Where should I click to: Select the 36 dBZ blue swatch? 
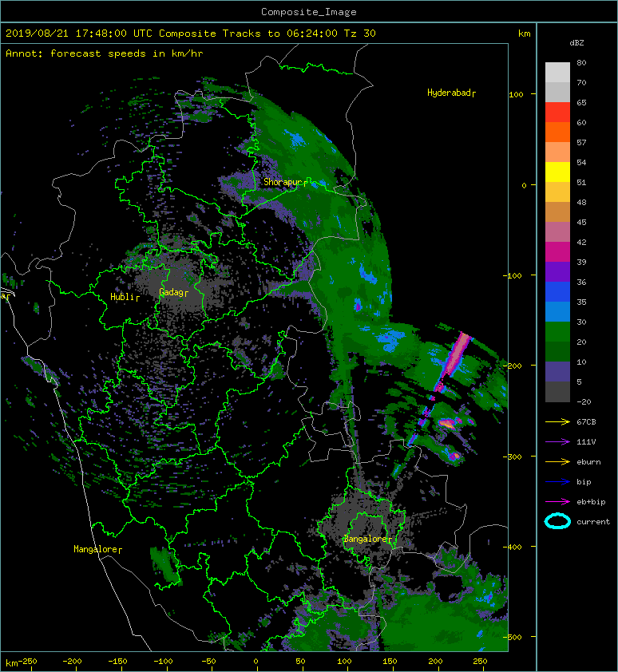pyautogui.click(x=557, y=291)
